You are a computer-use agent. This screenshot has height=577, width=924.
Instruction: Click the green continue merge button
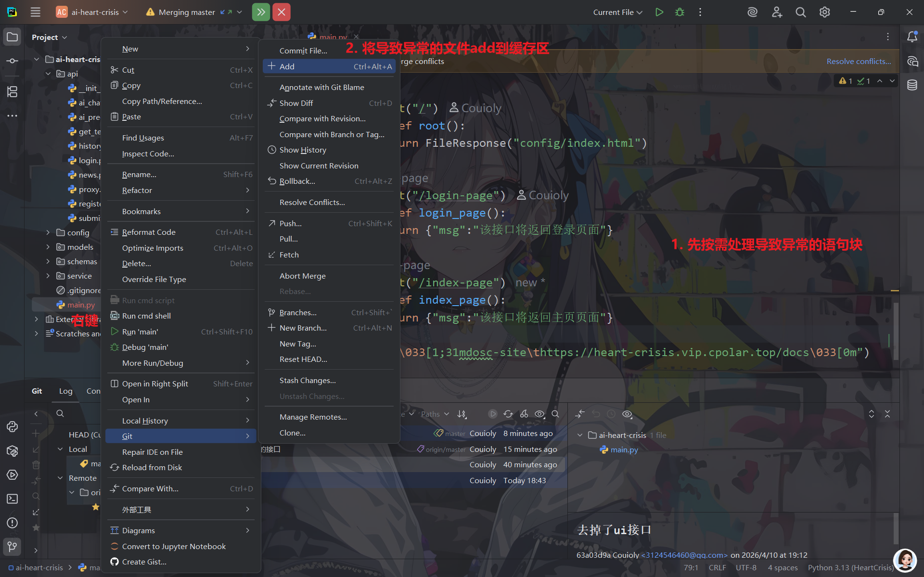[261, 12]
